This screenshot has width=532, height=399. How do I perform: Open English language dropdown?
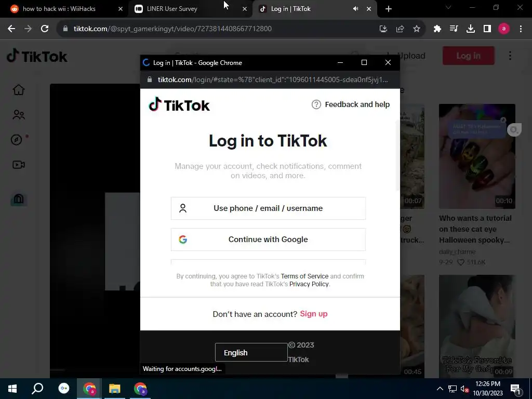[251, 353]
